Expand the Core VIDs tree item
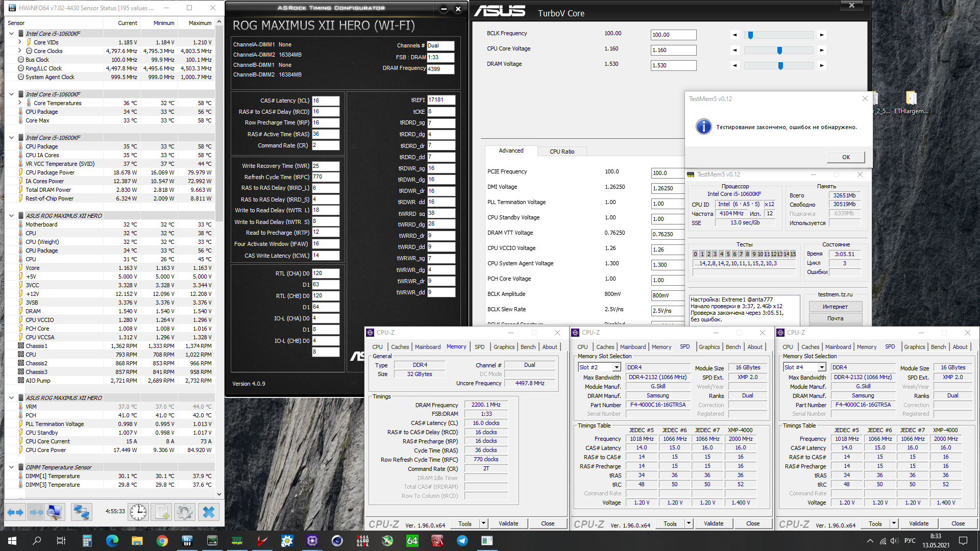The image size is (980, 551). point(20,42)
